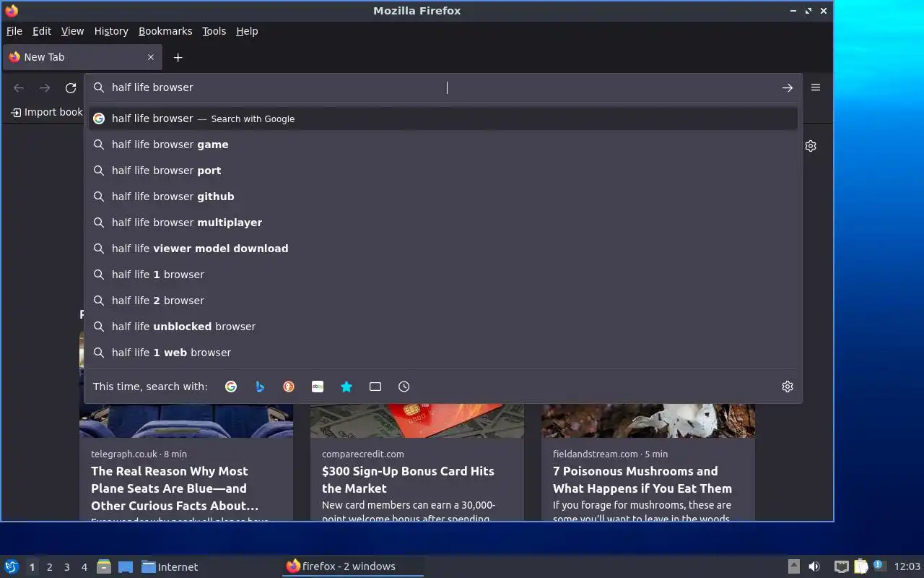Pick suggestion 'half life browser game'
This screenshot has height=578, width=924.
[443, 144]
